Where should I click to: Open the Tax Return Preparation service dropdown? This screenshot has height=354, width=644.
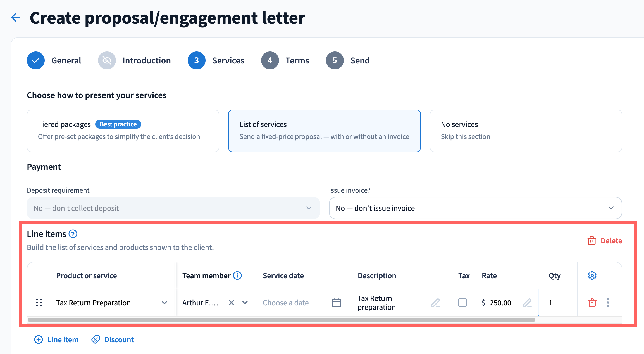click(164, 303)
